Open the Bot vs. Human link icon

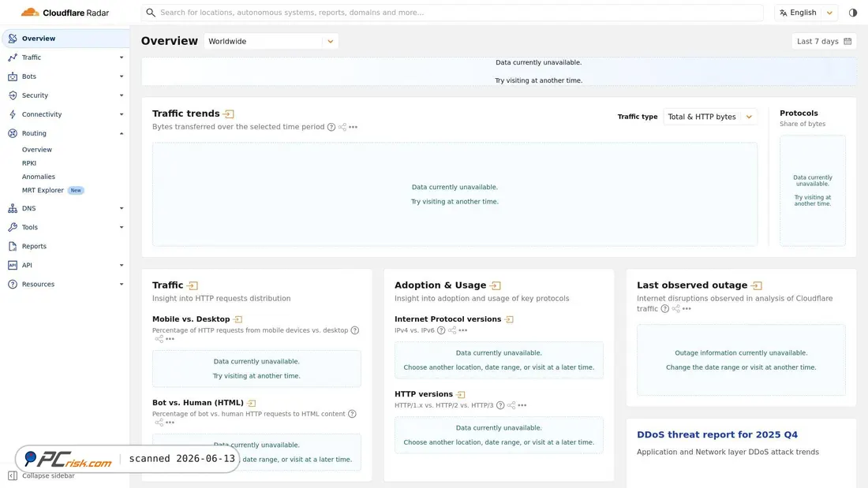point(251,403)
